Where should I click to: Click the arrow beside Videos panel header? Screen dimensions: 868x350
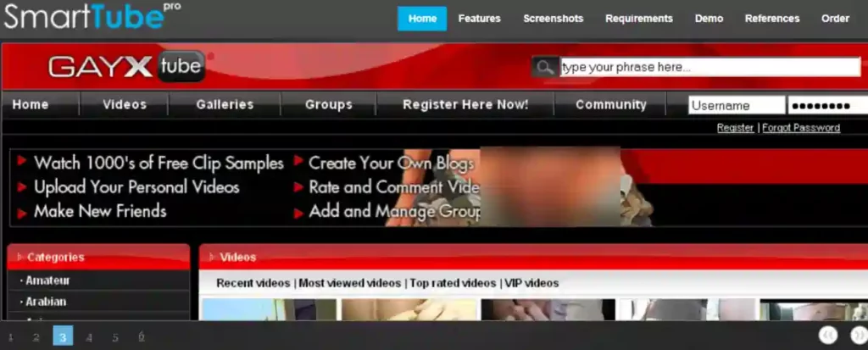coord(210,257)
